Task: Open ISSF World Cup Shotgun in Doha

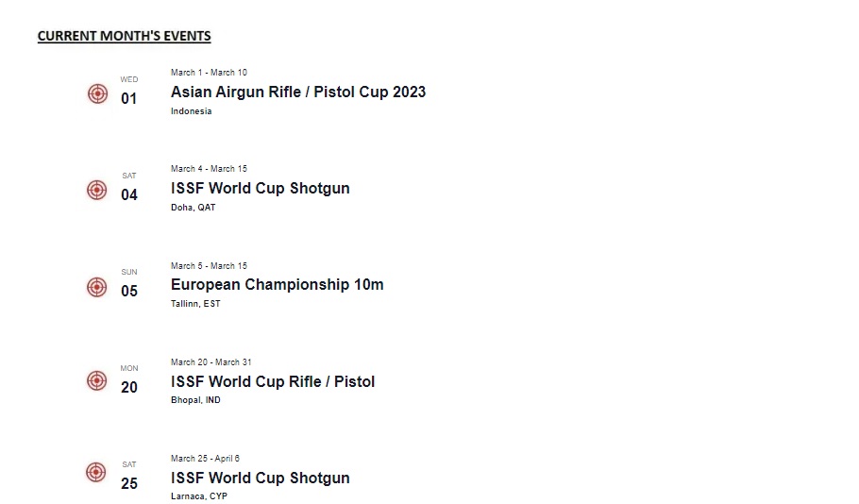Action: click(x=260, y=188)
